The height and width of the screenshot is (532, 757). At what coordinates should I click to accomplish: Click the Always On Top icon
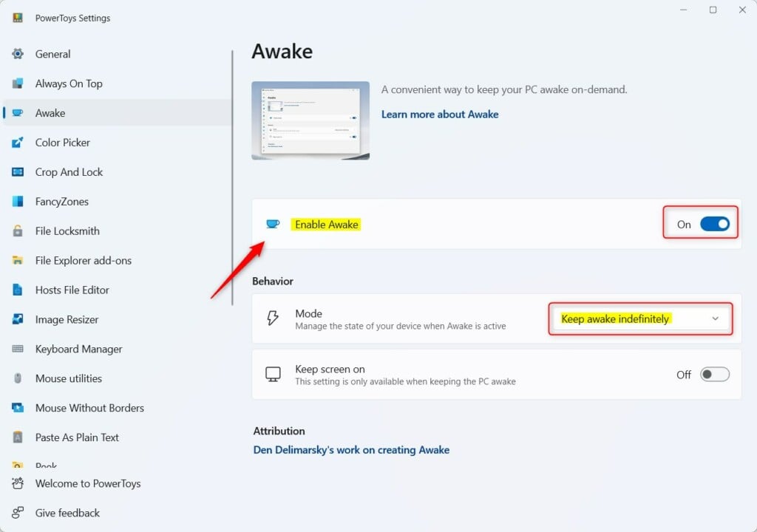[x=18, y=83]
